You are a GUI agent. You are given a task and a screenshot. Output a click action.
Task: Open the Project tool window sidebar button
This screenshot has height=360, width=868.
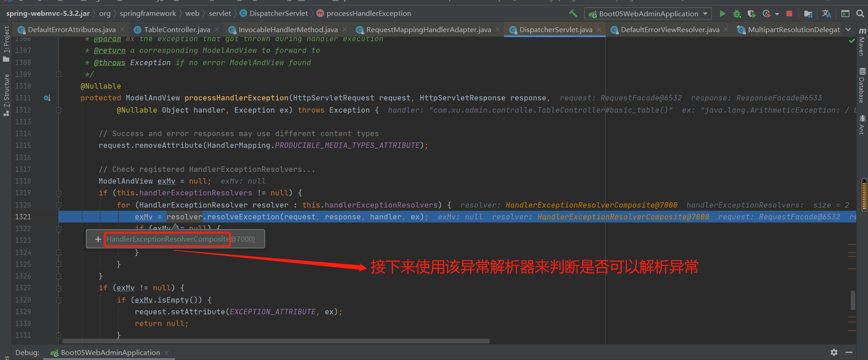6,44
